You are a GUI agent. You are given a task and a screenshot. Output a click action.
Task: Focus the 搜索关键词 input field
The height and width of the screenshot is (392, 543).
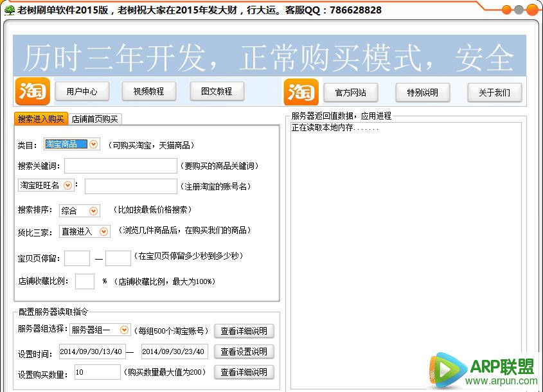coord(121,166)
